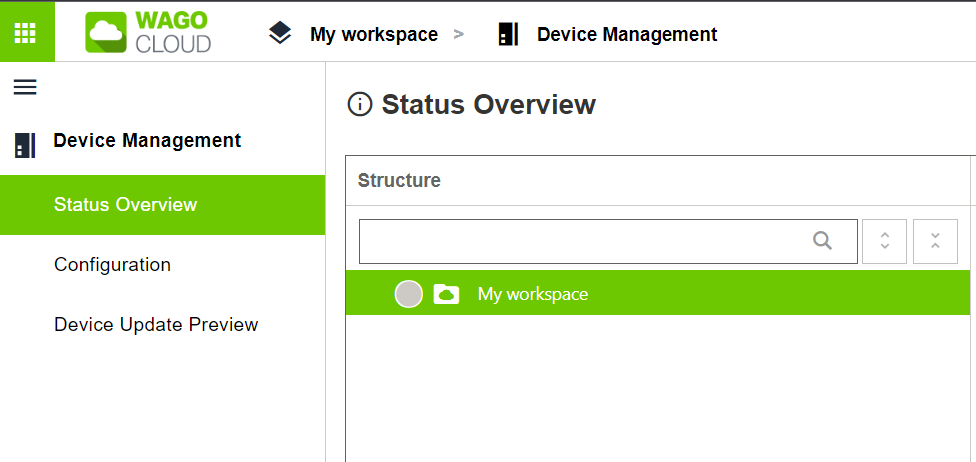Select the My workspace tree row
Viewport: 976px width, 462px height.
pyautogui.click(x=658, y=293)
